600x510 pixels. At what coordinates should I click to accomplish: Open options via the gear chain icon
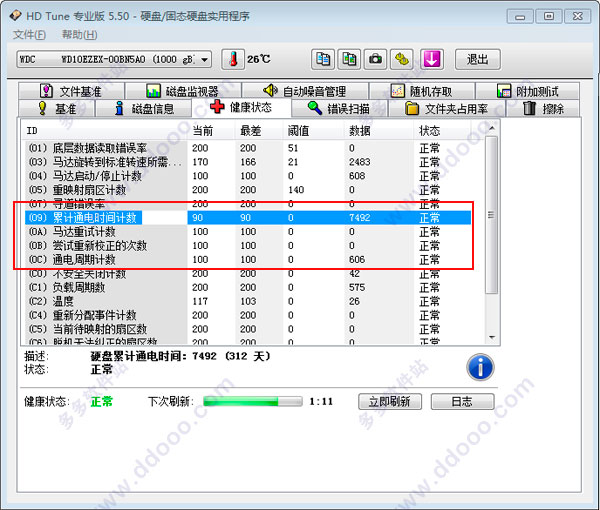point(401,59)
